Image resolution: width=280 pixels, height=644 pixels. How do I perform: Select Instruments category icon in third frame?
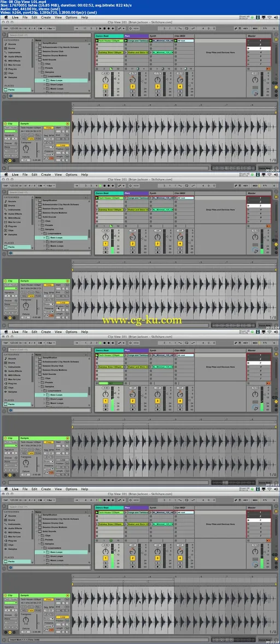pos(5,367)
